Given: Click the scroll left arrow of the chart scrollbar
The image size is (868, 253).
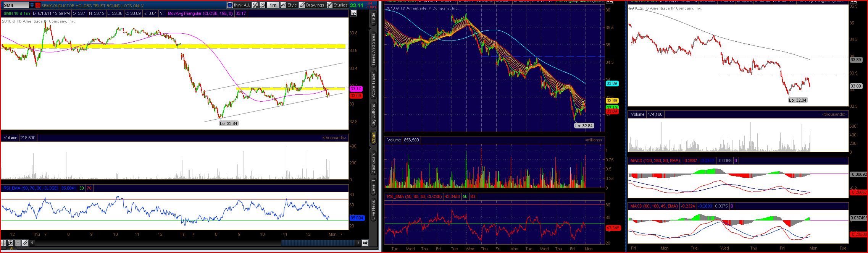Looking at the screenshot, I should 32,243.
